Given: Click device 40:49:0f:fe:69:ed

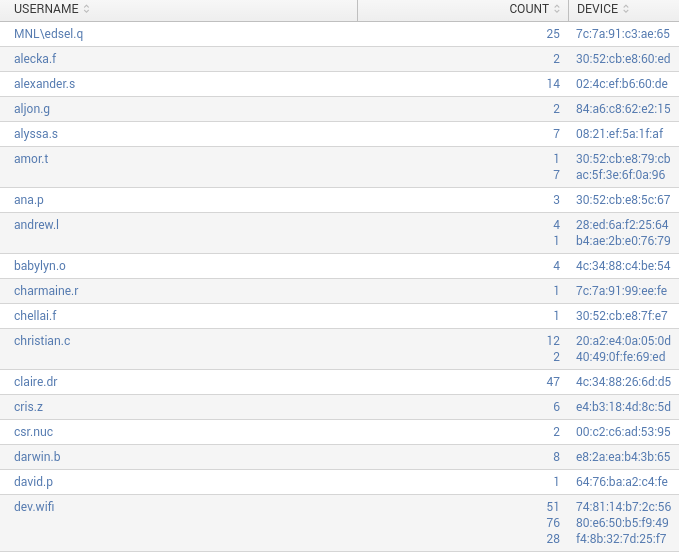Looking at the screenshot, I should coord(620,357).
